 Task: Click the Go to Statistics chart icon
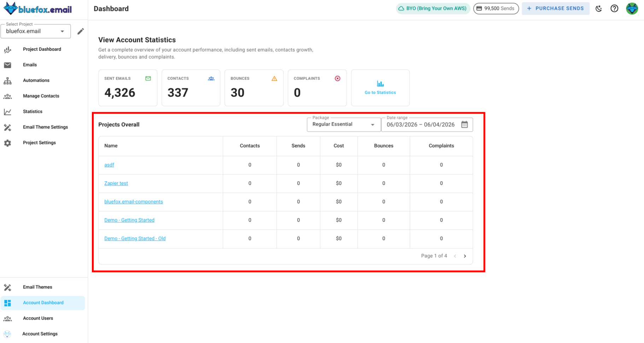tap(380, 84)
